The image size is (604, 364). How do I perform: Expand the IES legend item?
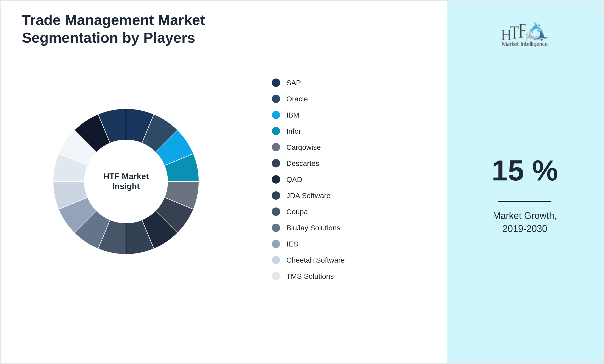293,244
